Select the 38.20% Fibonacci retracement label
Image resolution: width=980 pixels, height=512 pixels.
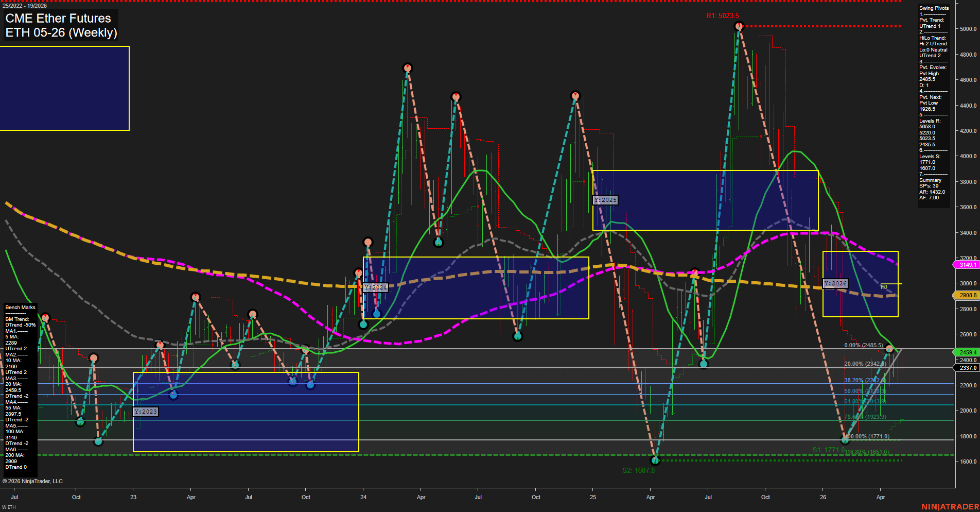tap(865, 380)
